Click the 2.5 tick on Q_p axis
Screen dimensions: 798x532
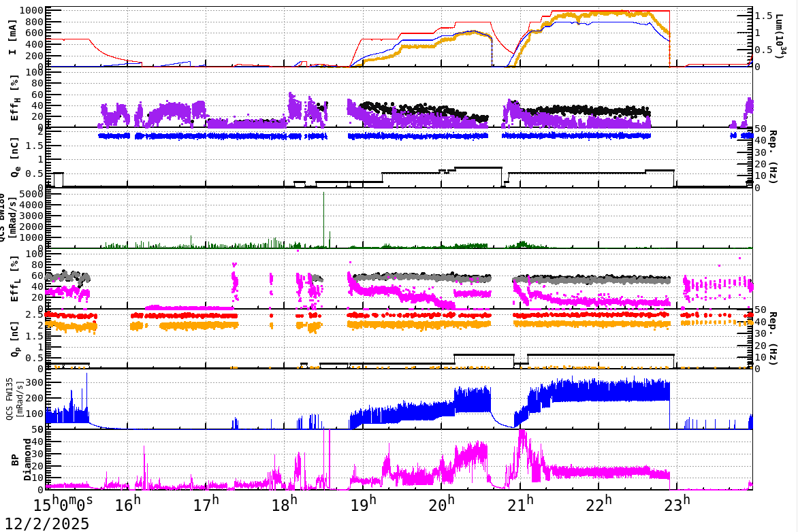[x=35, y=315]
